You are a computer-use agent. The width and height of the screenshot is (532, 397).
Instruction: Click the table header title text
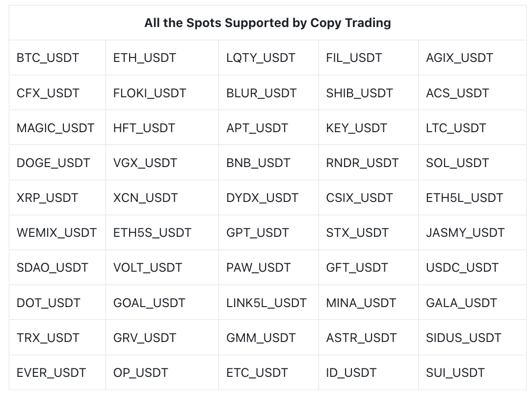(x=267, y=23)
